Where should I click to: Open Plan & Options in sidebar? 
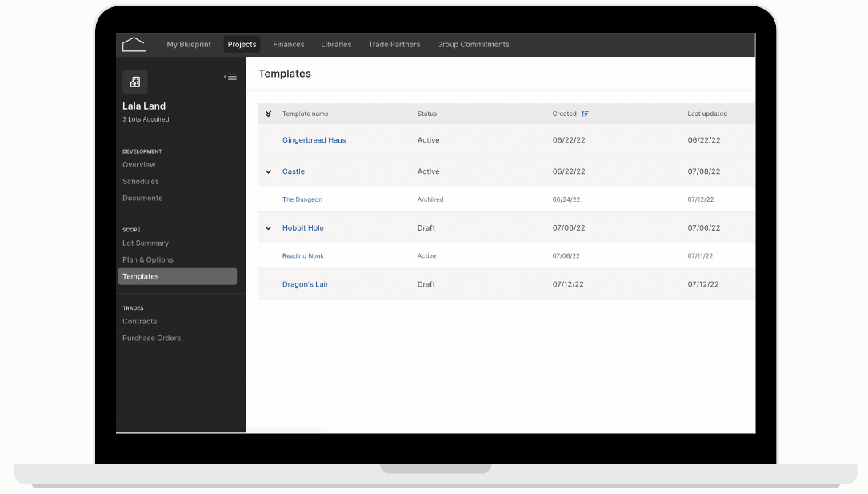tap(148, 259)
